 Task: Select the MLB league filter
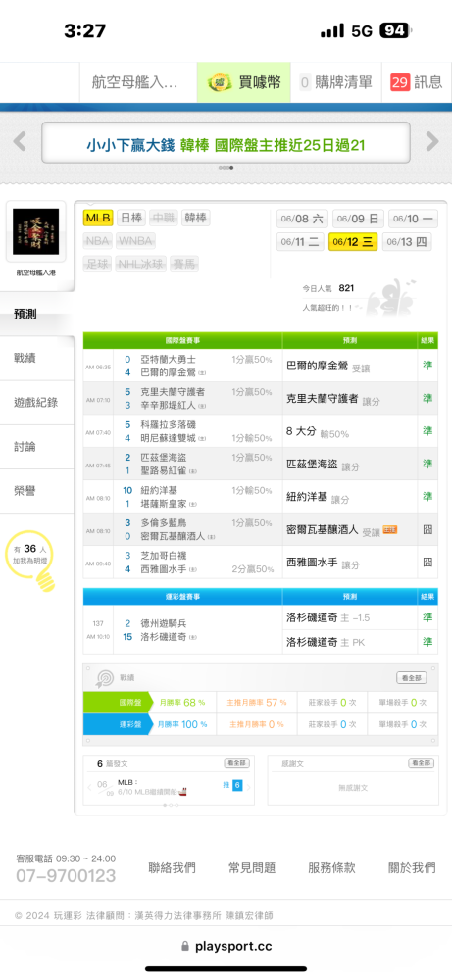pyautogui.click(x=98, y=218)
